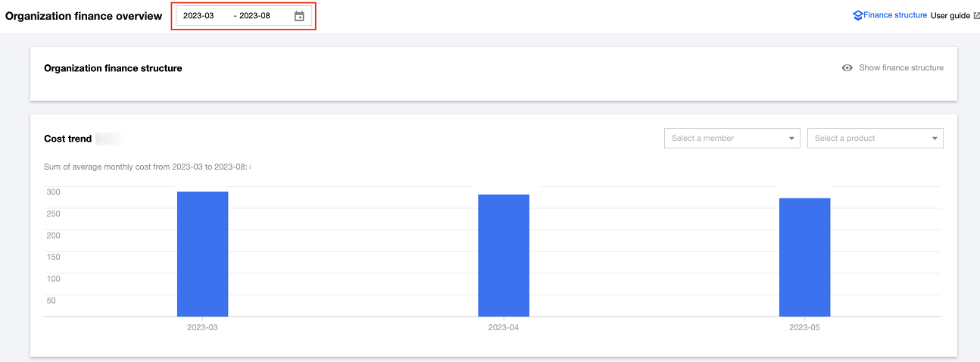Open the Finance structure link
The image size is (980, 362).
[x=894, y=15]
